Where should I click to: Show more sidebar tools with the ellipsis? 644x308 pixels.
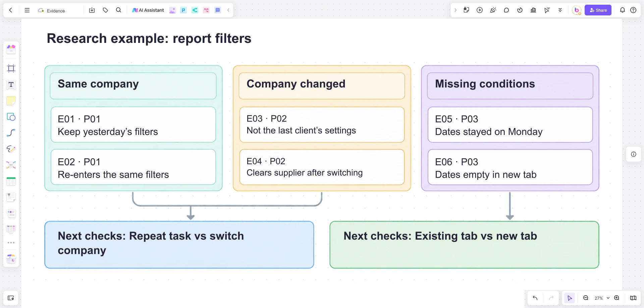(11, 243)
